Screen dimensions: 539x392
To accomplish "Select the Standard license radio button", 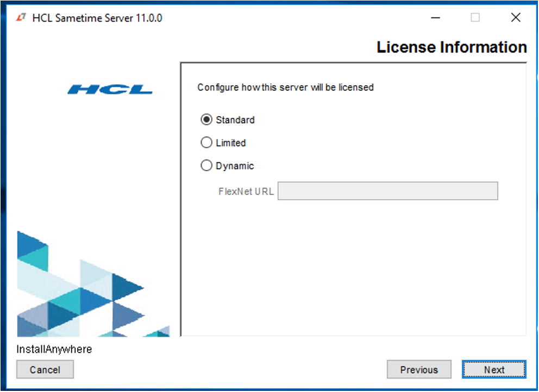I will click(x=206, y=120).
